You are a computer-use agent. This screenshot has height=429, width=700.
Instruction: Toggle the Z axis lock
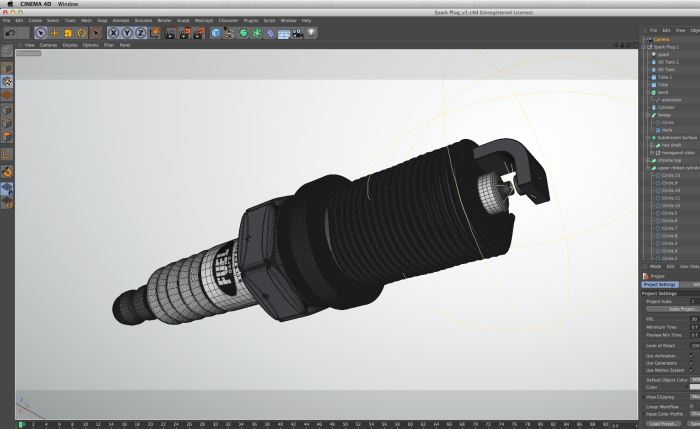click(x=141, y=33)
